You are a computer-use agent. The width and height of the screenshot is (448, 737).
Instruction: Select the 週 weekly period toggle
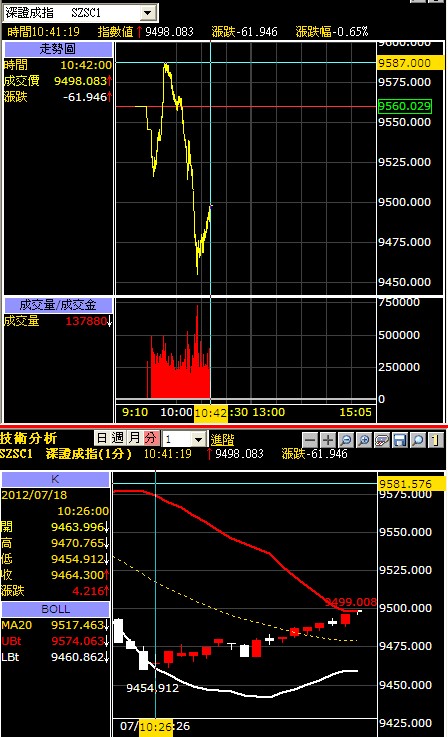click(118, 439)
